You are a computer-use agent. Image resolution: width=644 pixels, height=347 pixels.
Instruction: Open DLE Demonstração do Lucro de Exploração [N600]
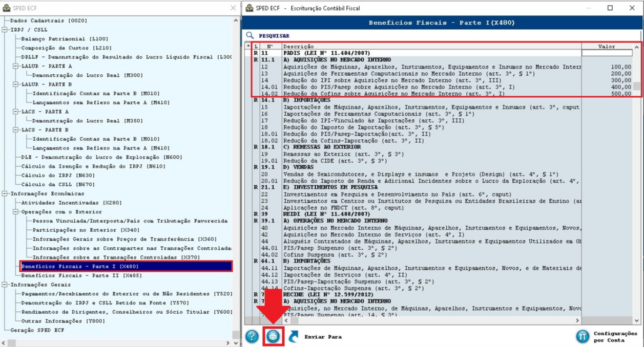pyautogui.click(x=101, y=157)
